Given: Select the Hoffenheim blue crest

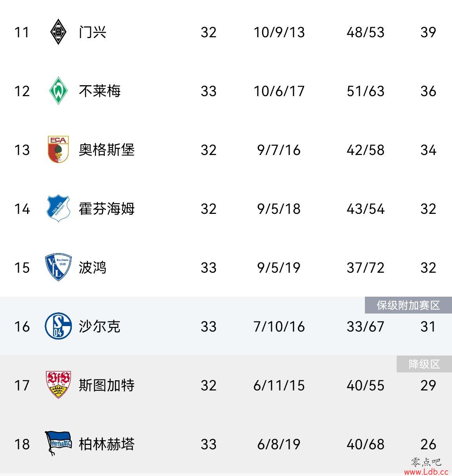Looking at the screenshot, I should coord(58,208).
